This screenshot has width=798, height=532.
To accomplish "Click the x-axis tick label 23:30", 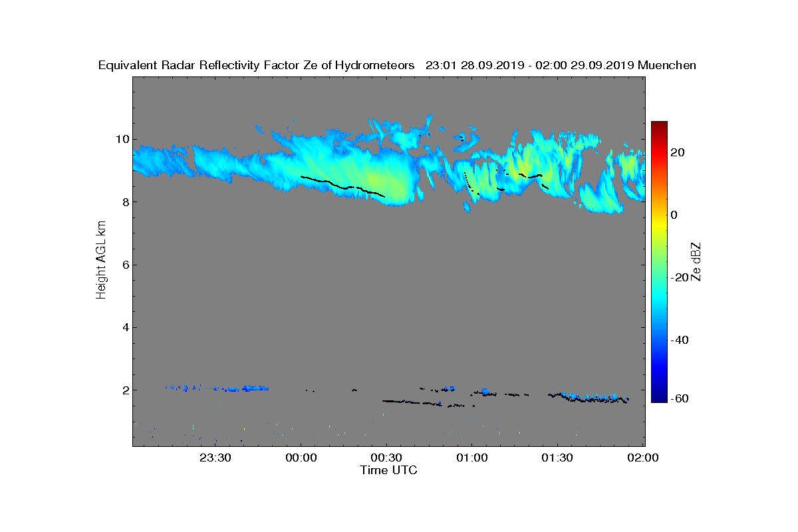I will coord(215,458).
